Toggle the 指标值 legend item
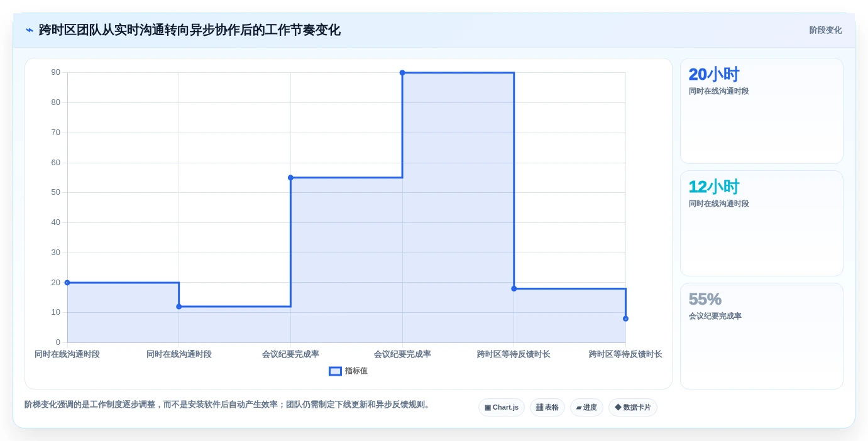 coord(348,371)
